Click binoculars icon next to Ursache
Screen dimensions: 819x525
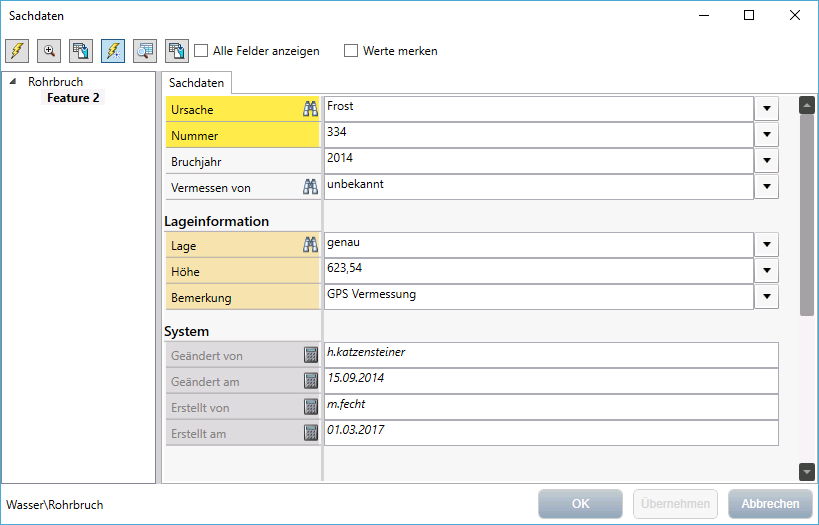(310, 109)
